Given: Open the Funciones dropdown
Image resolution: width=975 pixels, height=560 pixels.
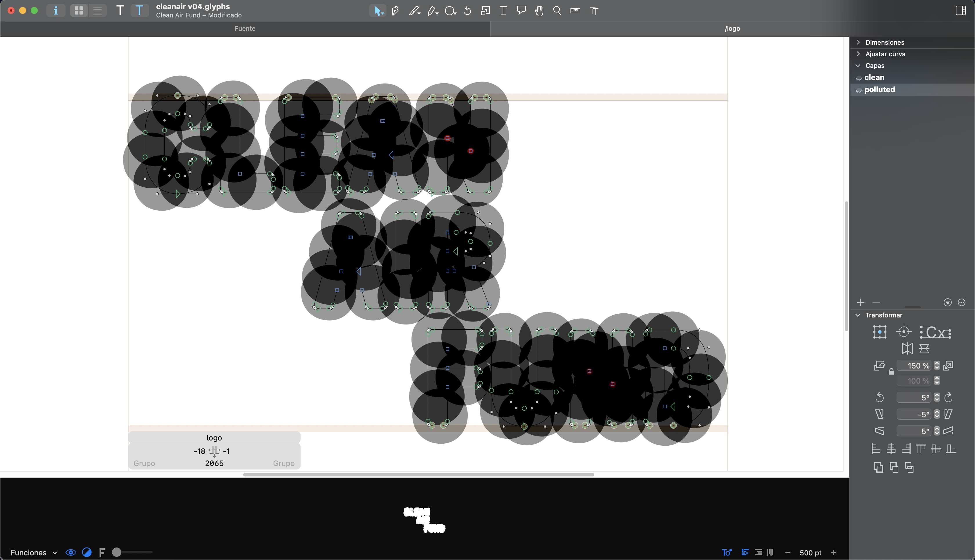Looking at the screenshot, I should click(33, 552).
